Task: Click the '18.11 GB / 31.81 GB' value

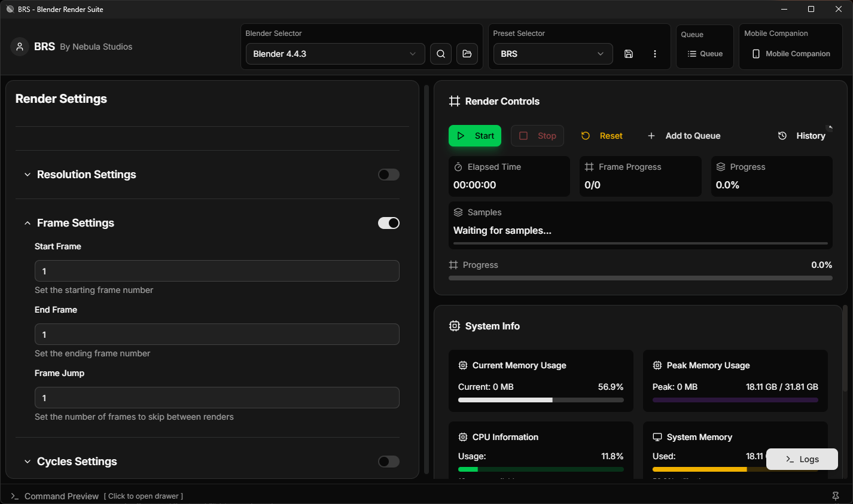Action: coord(782,387)
